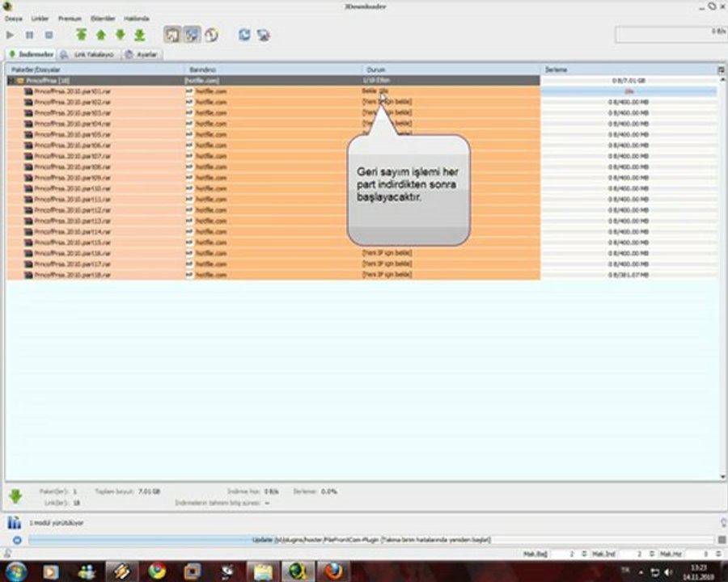Stop all downloads with the stop icon
Screen dimensions: 728x582
49,35
